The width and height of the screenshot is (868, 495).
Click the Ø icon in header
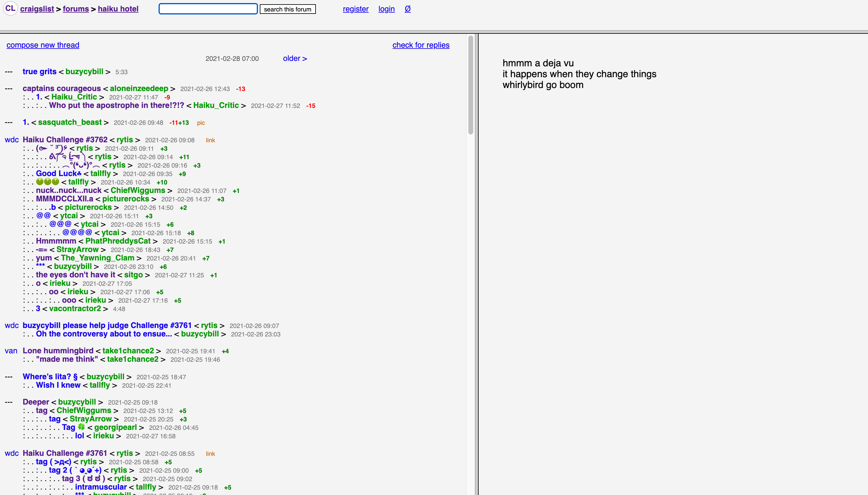[x=407, y=9]
